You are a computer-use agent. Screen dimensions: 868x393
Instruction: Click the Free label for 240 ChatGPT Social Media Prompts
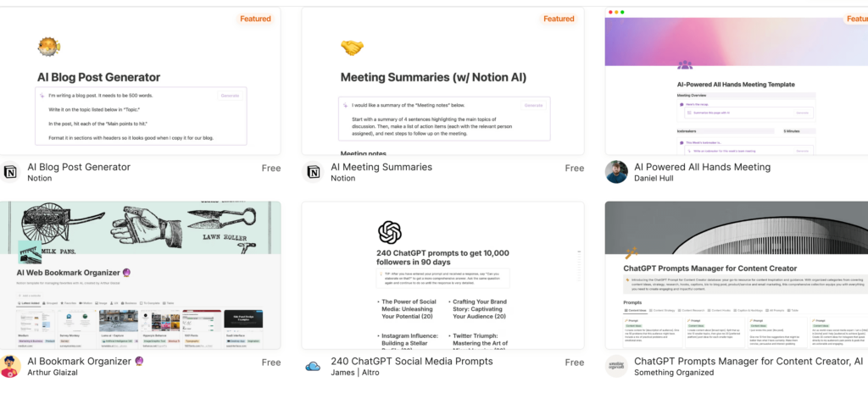575,363
